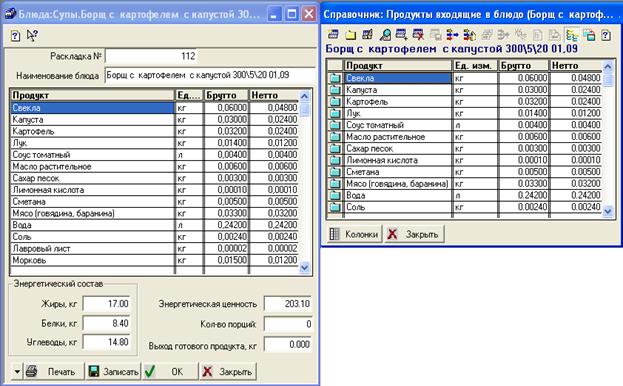Click the item icon beside Свекла in Справочник
This screenshot has height=386, width=623.
335,78
